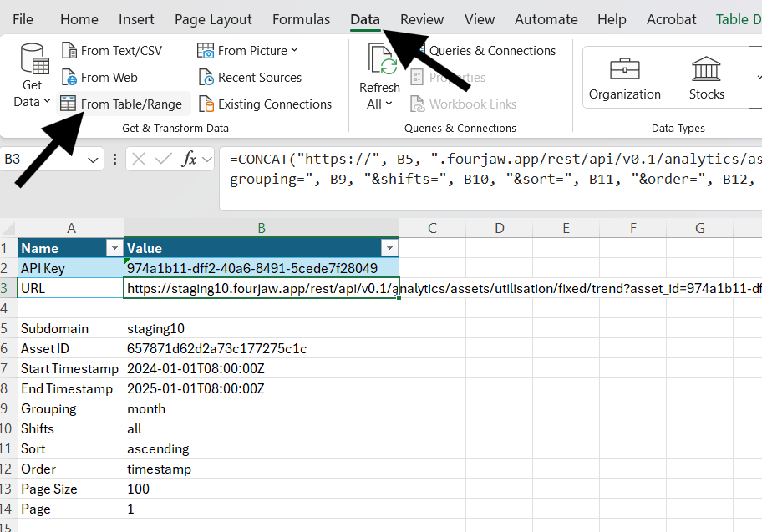The width and height of the screenshot is (762, 532).
Task: Select From Text/CSV import option
Action: [112, 50]
